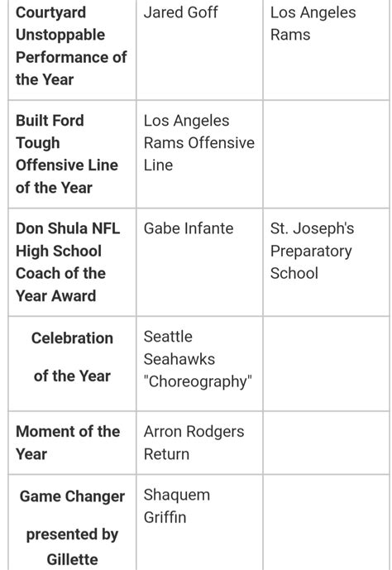Click Courtyard Unstoppable Performance of the Year
This screenshot has width=392, height=570.
click(x=71, y=46)
